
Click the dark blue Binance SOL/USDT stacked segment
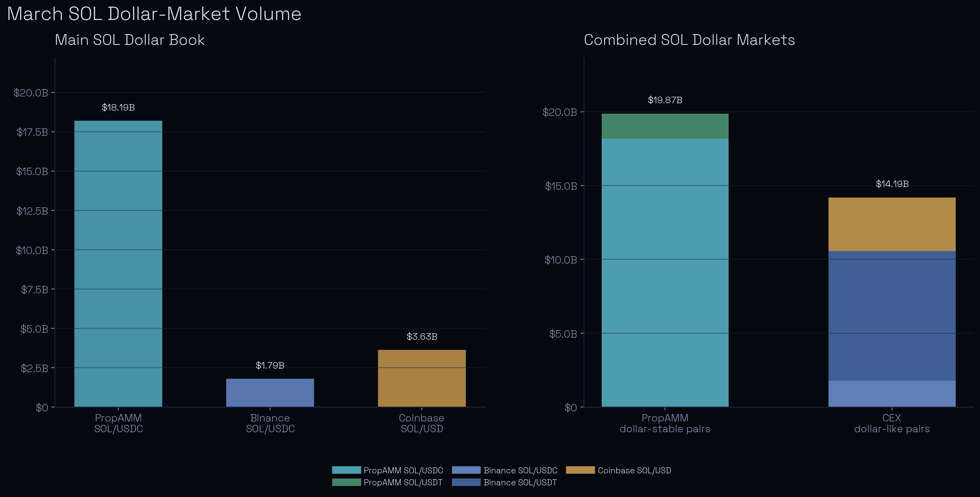tap(892, 315)
